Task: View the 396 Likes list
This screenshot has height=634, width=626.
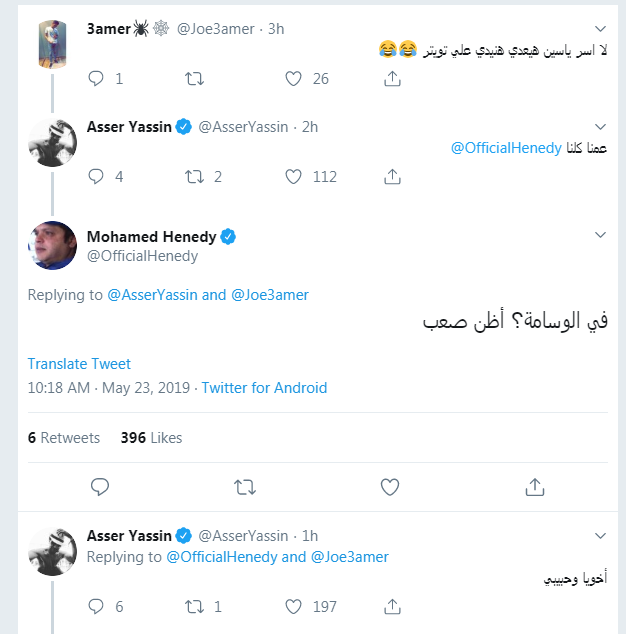Action: pos(151,438)
